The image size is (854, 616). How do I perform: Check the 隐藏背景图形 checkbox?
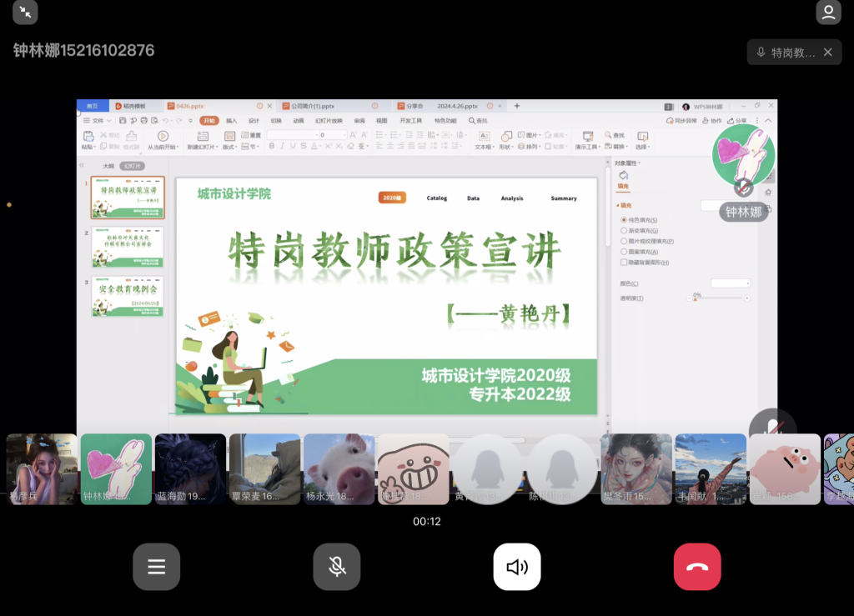pyautogui.click(x=624, y=263)
